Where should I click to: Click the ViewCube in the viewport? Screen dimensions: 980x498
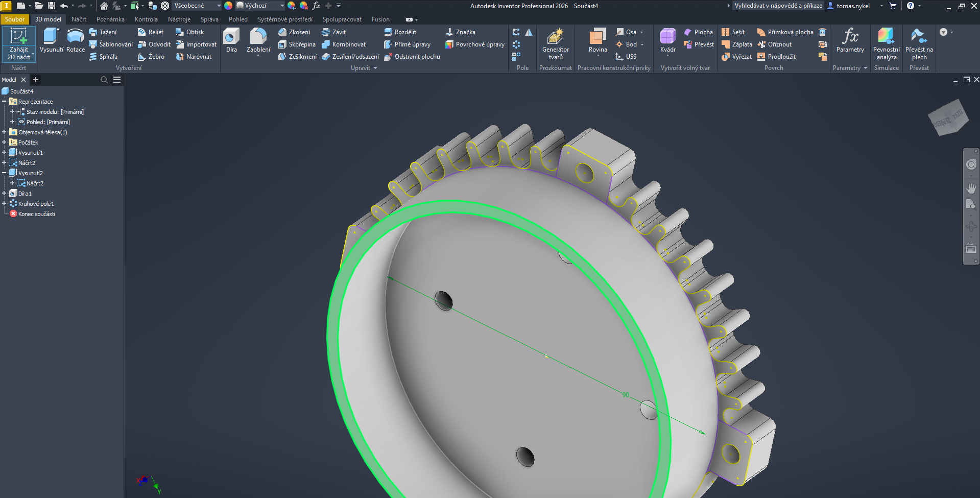click(948, 118)
